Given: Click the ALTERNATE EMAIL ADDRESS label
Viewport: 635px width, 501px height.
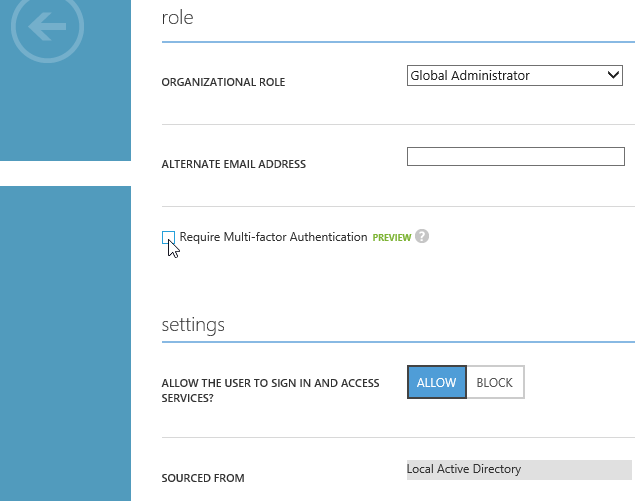Looking at the screenshot, I should (233, 164).
